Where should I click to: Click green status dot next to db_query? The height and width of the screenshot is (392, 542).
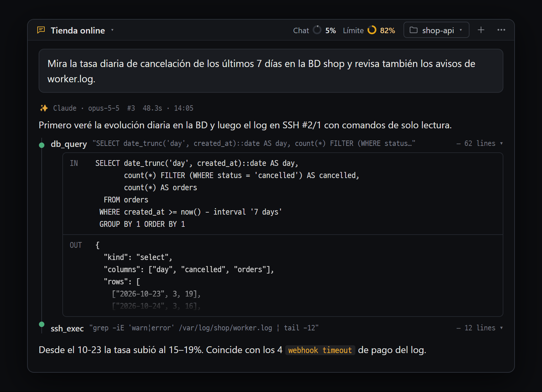pyautogui.click(x=42, y=145)
